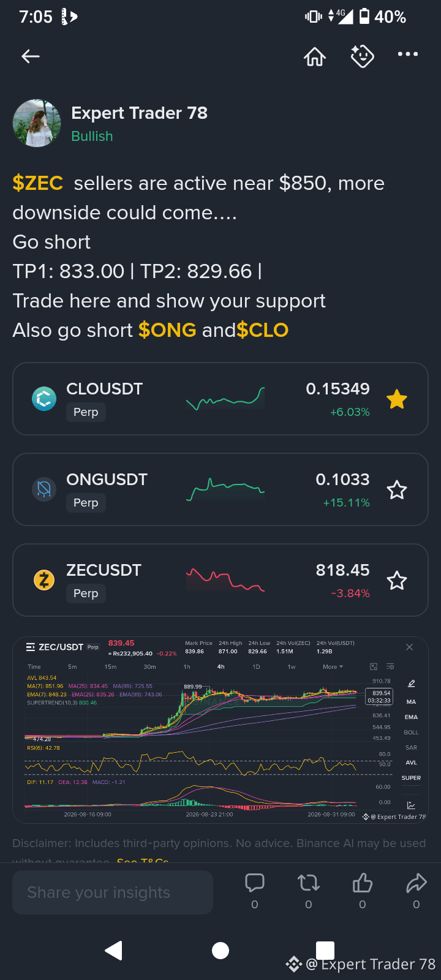This screenshot has width=441, height=980.
Task: Tap the $CLO ticker link
Action: tap(263, 330)
